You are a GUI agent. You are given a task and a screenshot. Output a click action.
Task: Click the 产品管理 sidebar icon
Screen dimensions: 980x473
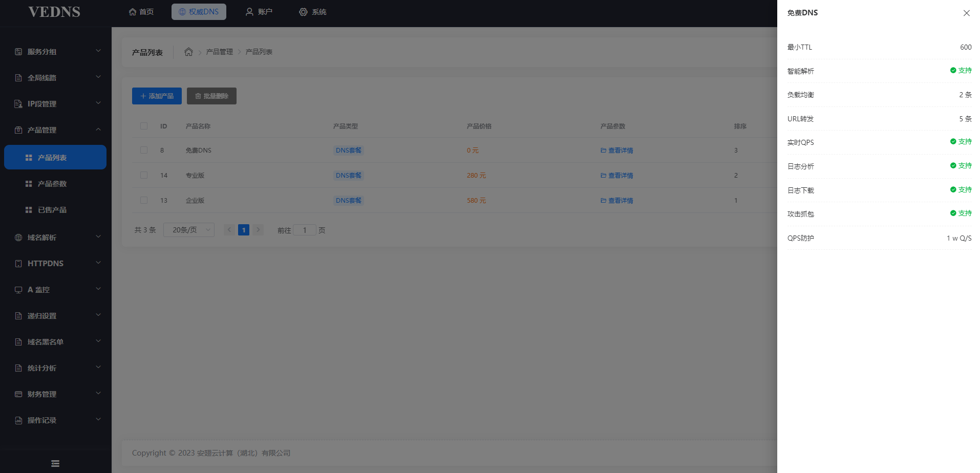(18, 130)
